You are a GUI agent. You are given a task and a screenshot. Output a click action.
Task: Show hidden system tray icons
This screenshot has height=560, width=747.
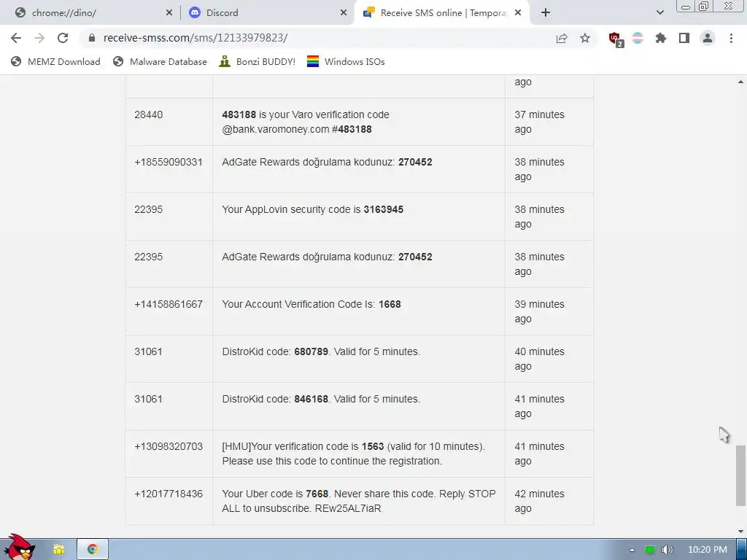pos(632,550)
